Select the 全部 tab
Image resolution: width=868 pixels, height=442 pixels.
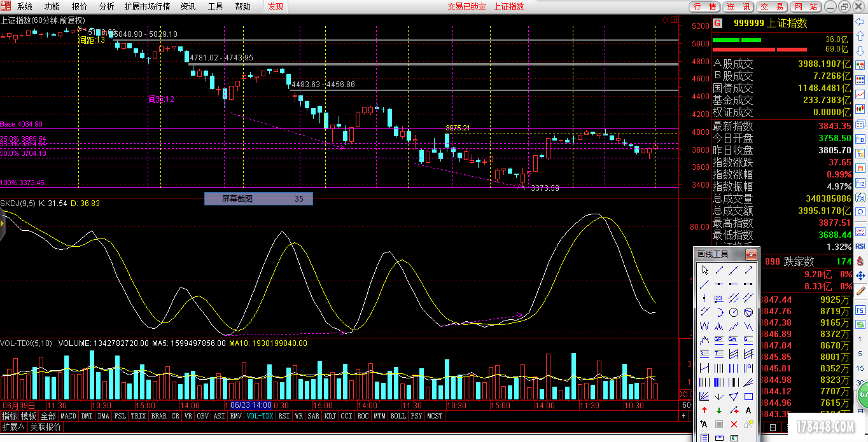48,416
